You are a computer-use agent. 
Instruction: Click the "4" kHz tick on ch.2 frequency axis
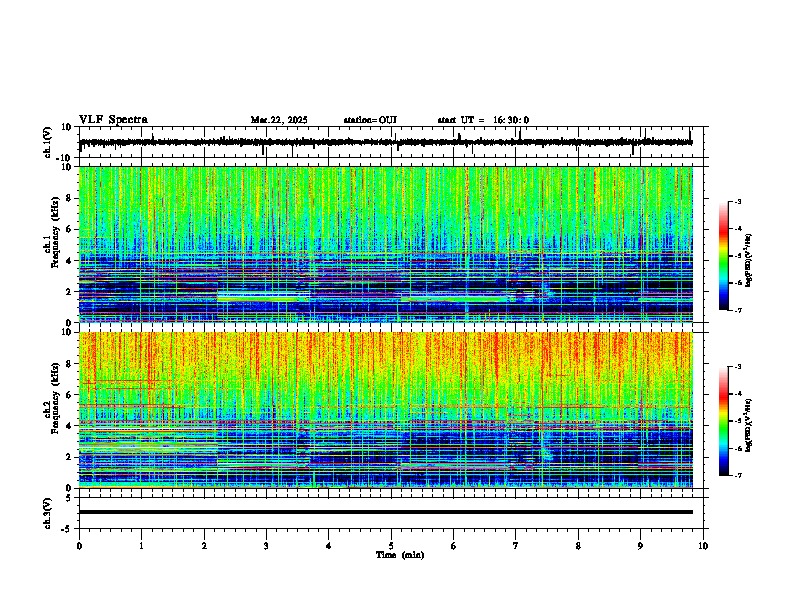point(69,426)
